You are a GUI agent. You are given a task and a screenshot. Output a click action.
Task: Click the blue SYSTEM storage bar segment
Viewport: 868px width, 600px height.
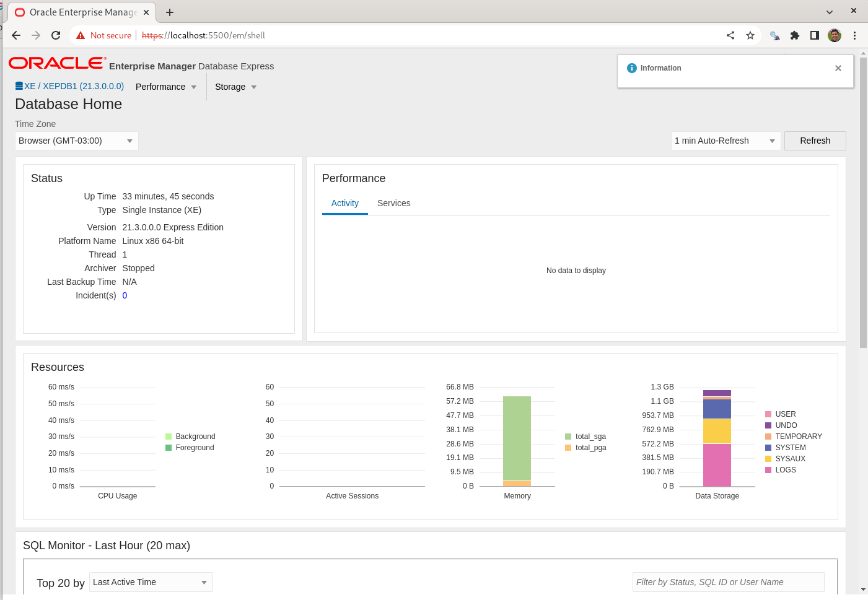click(x=717, y=409)
